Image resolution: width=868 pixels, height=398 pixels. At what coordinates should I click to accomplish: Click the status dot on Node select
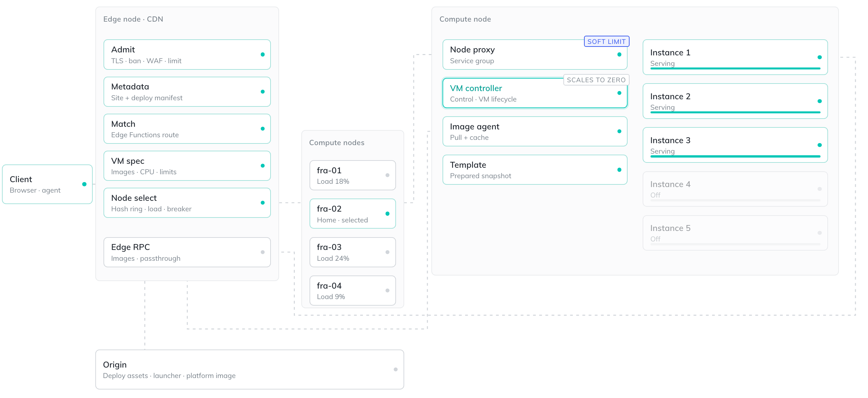click(262, 203)
